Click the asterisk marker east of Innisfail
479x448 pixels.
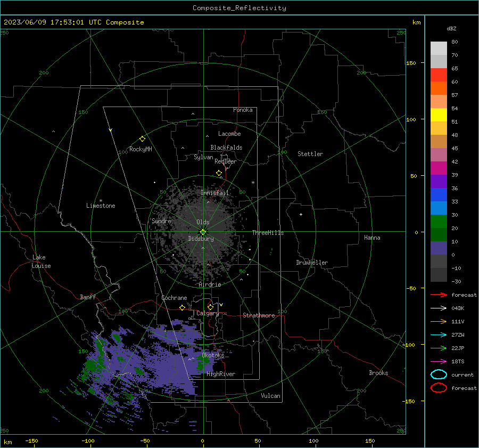tap(253, 183)
